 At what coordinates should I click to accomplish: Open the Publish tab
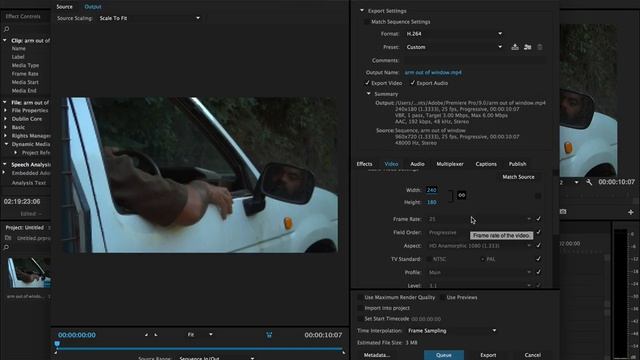[x=517, y=164]
